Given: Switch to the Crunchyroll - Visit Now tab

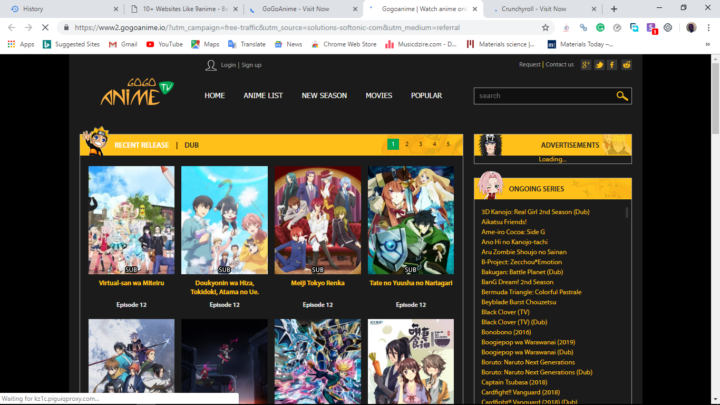Looking at the screenshot, I should click(542, 9).
